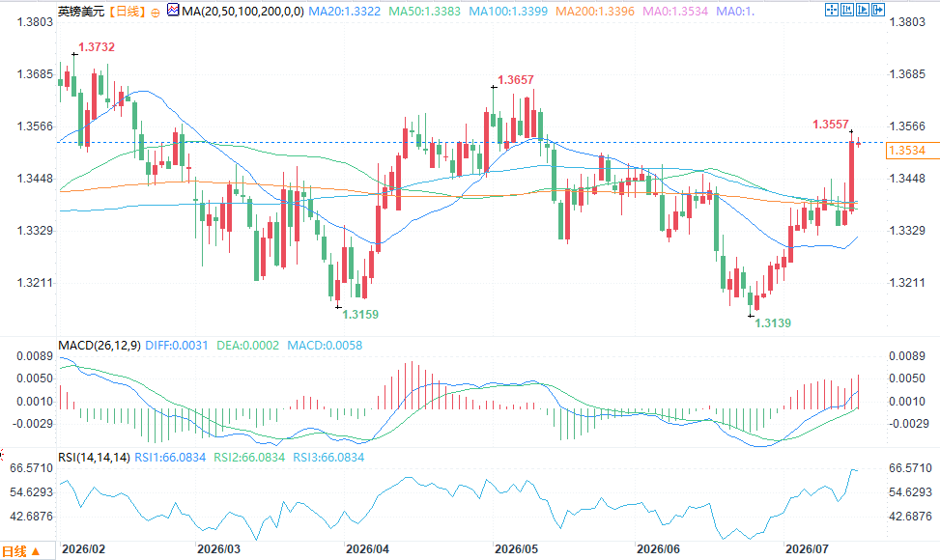Click the exit arrow icon at top right
Viewport: 940px width, 560px height.
(x=878, y=10)
